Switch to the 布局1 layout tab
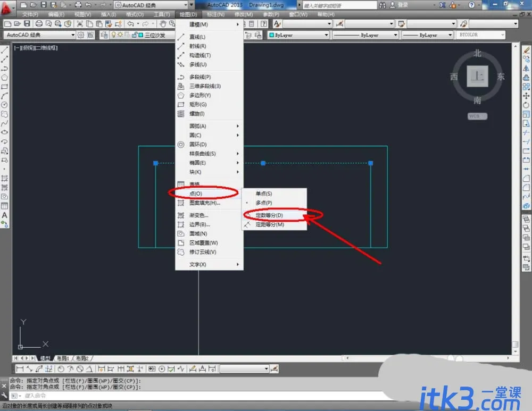 (63, 358)
